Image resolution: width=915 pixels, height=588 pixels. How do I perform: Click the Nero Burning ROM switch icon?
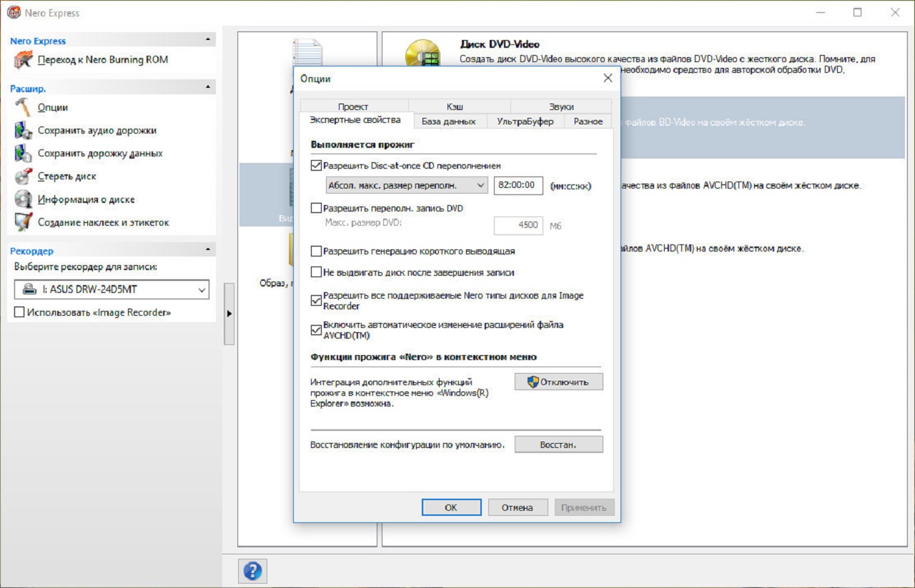(x=24, y=60)
